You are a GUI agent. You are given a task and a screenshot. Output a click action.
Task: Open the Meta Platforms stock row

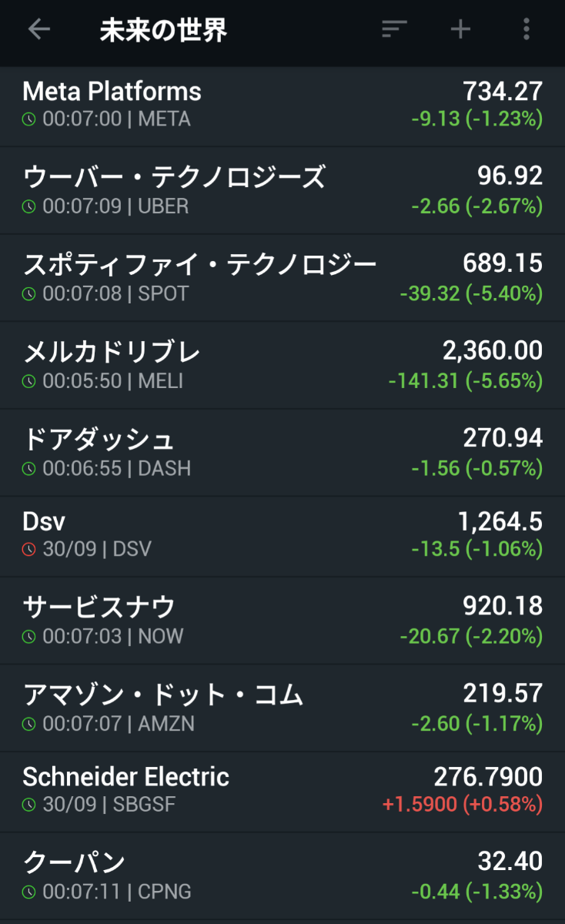(112, 92)
